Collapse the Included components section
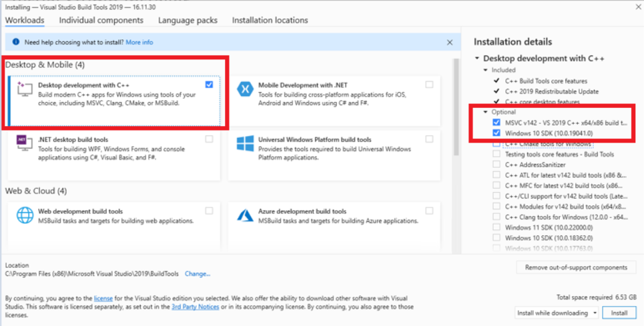 (x=486, y=70)
